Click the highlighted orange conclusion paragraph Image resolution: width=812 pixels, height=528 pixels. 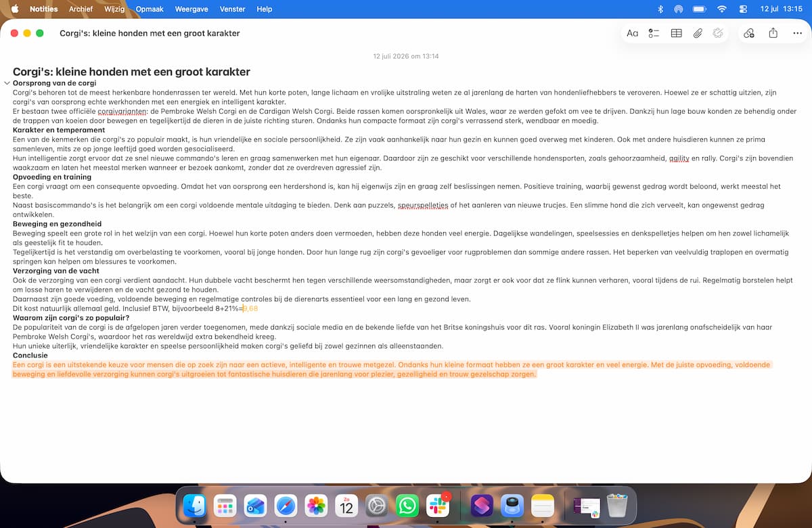[391, 370]
